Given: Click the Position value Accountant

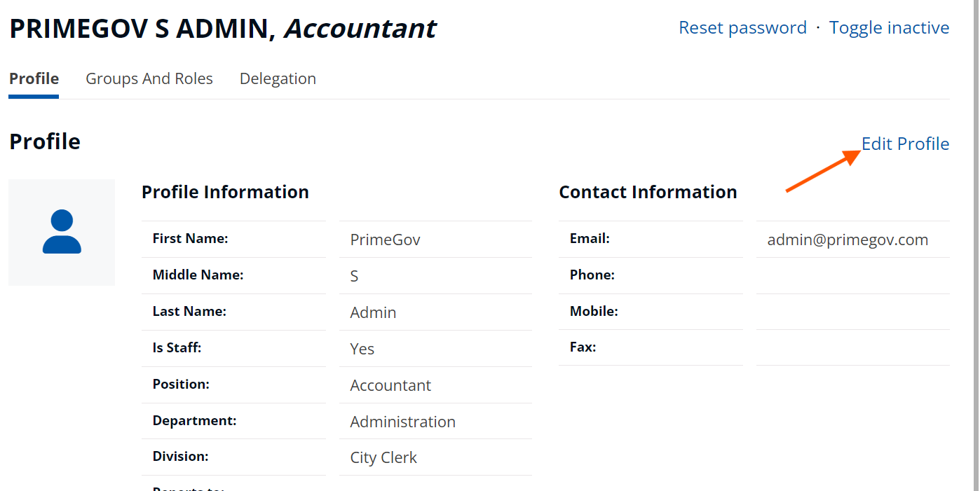Looking at the screenshot, I should pyautogui.click(x=390, y=385).
